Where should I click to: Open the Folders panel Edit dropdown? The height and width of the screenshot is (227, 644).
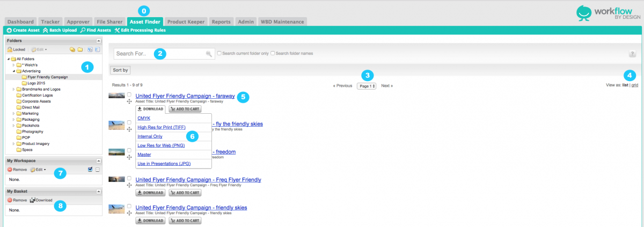[x=39, y=49]
